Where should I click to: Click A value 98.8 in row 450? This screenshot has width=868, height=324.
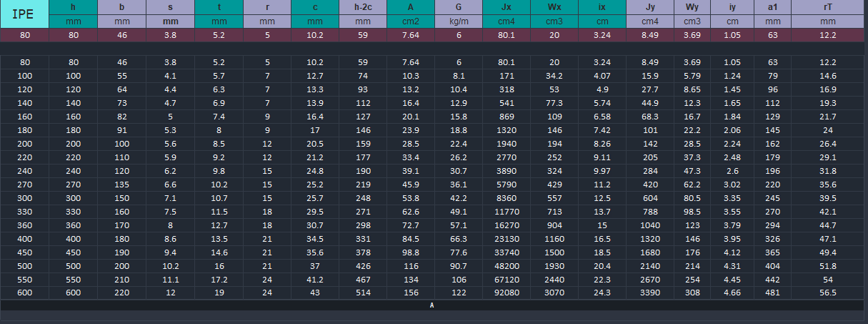click(x=411, y=252)
